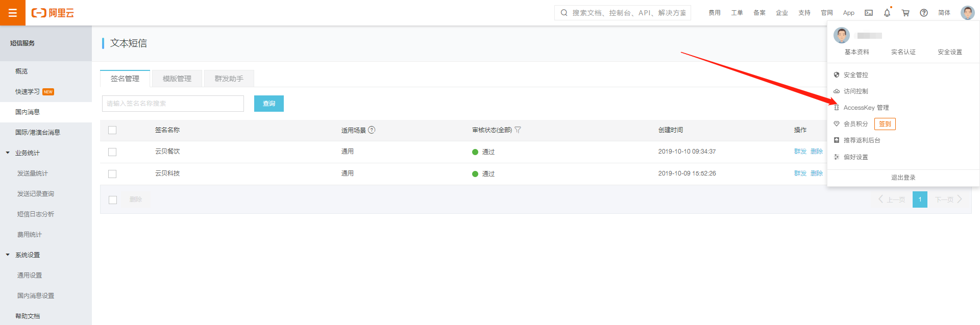
Task: Collapse the 业务统计 sidebar section
Action: coord(8,153)
